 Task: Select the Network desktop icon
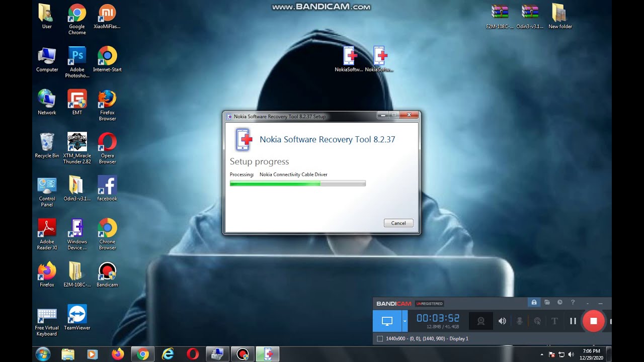point(47,103)
